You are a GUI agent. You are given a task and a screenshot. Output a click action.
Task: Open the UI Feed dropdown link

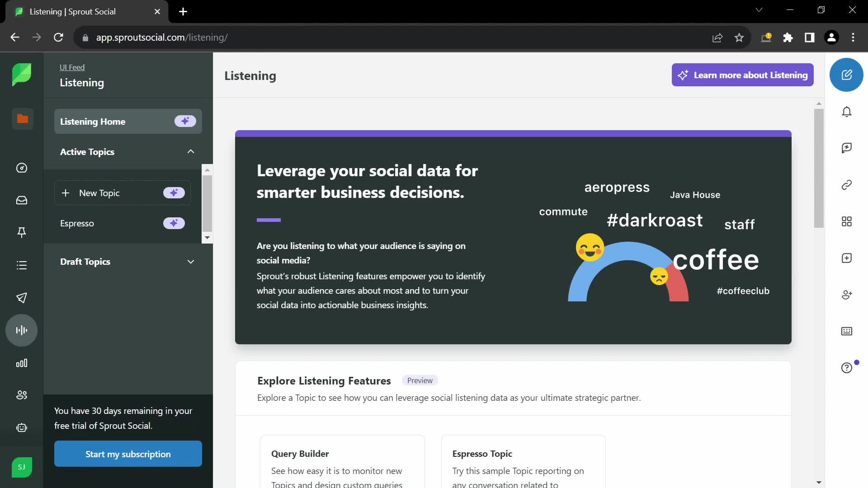pyautogui.click(x=71, y=67)
